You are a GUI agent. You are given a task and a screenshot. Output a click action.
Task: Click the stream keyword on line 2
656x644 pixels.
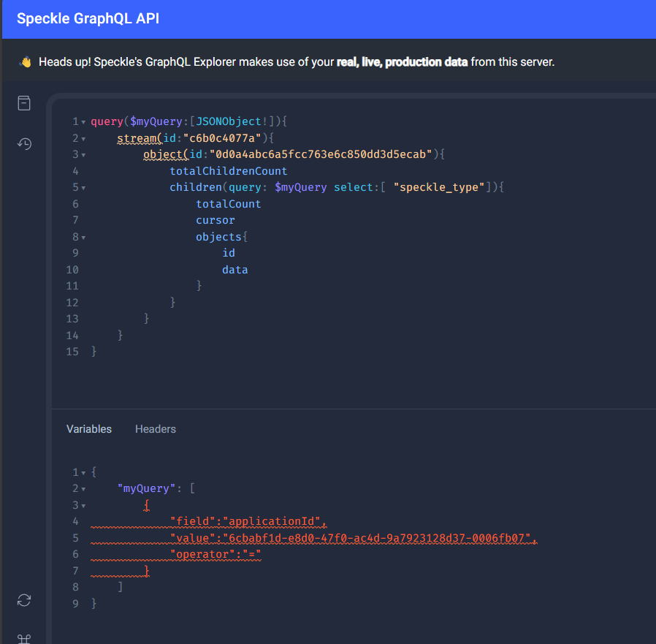(137, 137)
